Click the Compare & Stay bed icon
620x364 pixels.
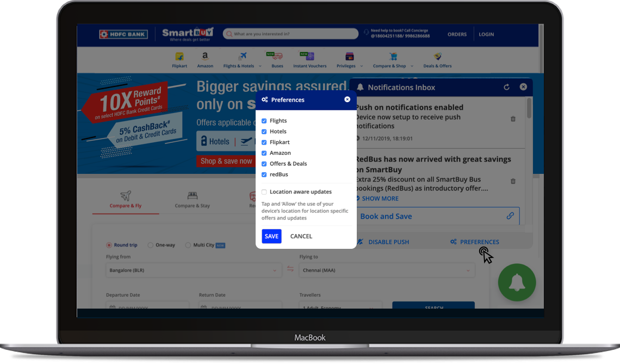pos(193,196)
